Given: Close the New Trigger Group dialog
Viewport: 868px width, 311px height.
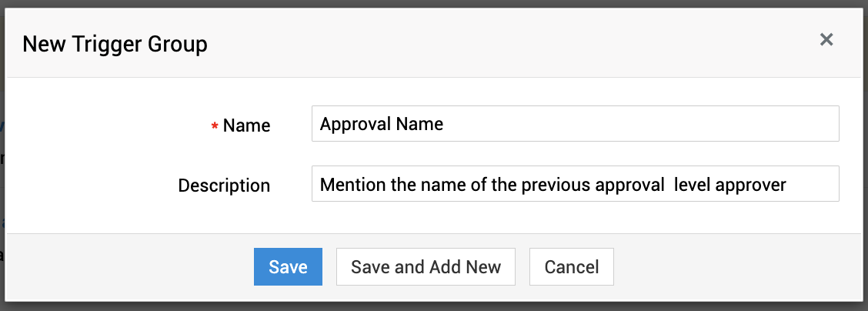Looking at the screenshot, I should [x=826, y=40].
